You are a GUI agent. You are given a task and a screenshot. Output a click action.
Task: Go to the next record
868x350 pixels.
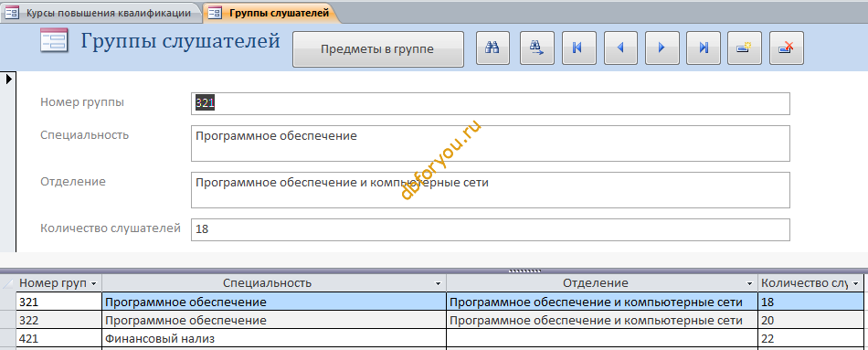coord(662,48)
